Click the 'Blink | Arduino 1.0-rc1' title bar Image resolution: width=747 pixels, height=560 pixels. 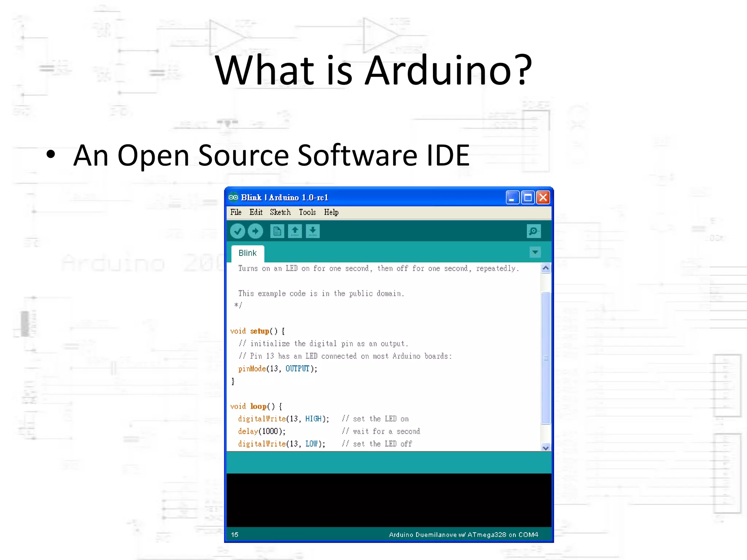click(x=285, y=197)
